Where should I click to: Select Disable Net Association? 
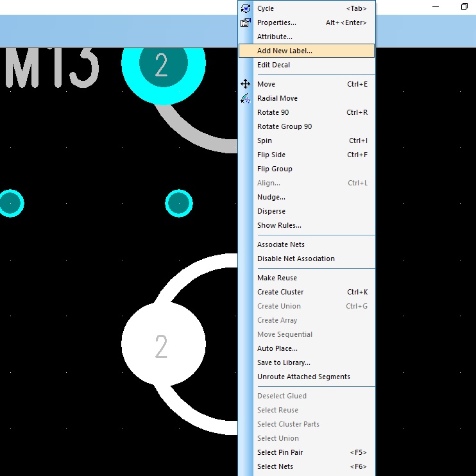click(x=307, y=259)
